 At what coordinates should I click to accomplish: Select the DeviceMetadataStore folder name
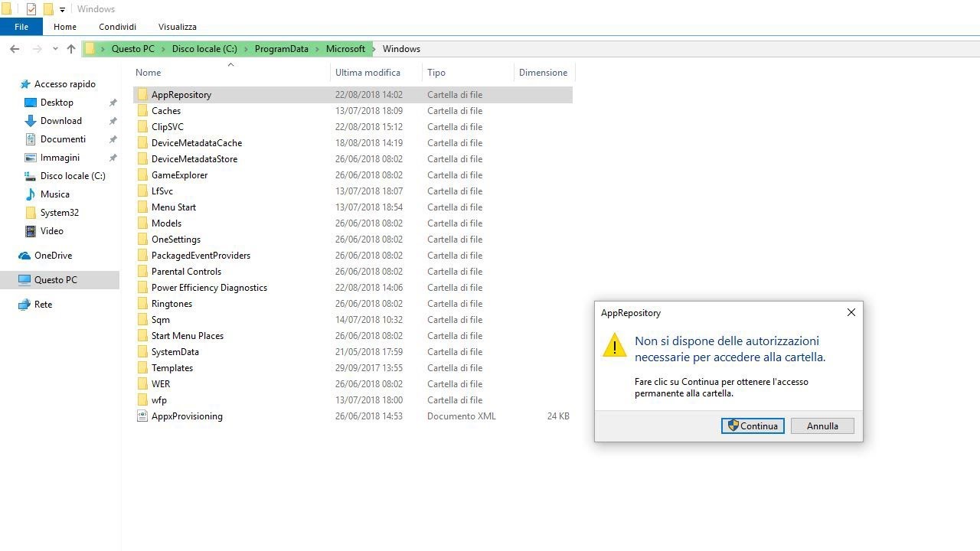(194, 159)
